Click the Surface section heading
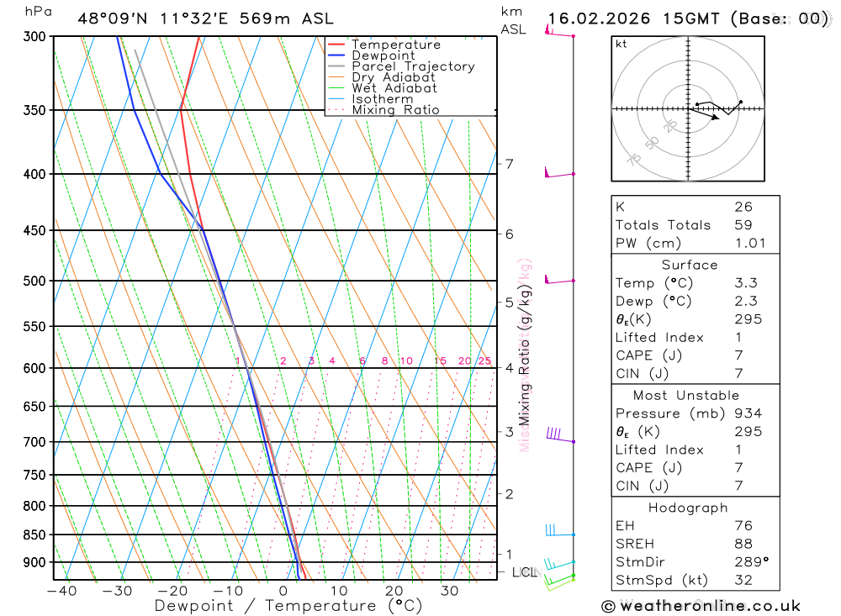The height and width of the screenshot is (616, 841). click(x=690, y=265)
